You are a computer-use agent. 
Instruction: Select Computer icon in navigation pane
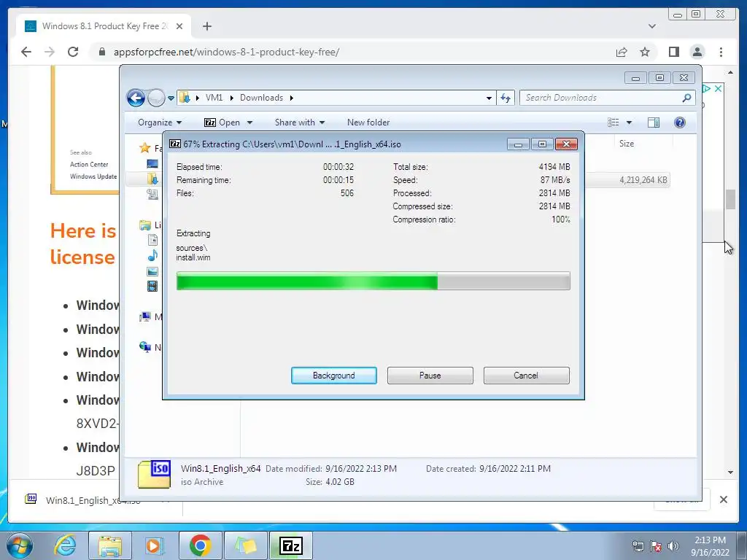(x=145, y=316)
